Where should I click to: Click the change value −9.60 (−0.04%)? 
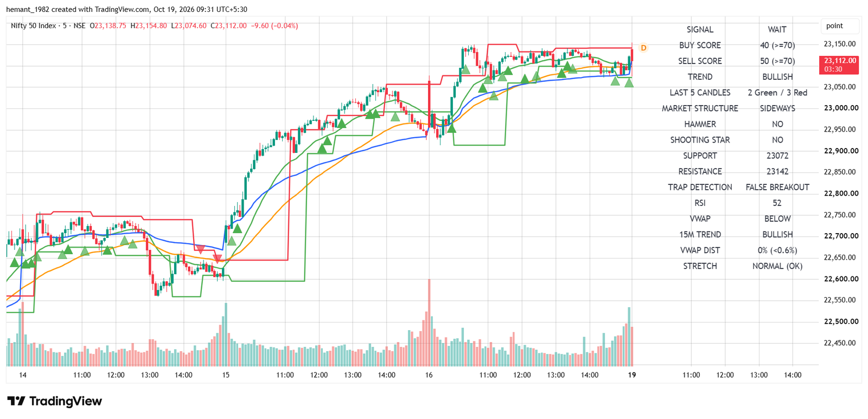pyautogui.click(x=275, y=25)
